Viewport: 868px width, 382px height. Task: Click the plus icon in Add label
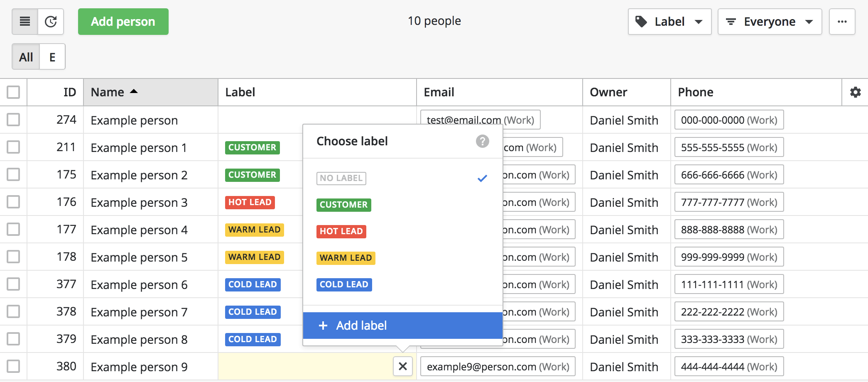(323, 326)
